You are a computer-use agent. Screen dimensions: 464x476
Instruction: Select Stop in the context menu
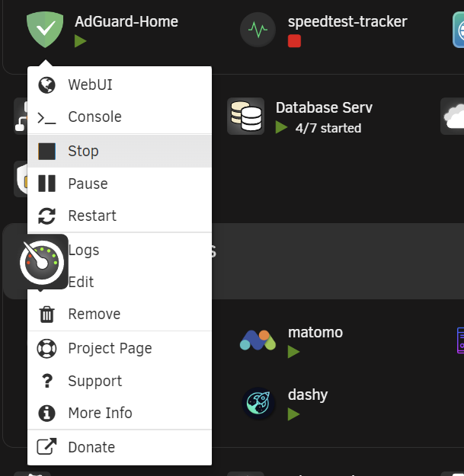(x=120, y=151)
